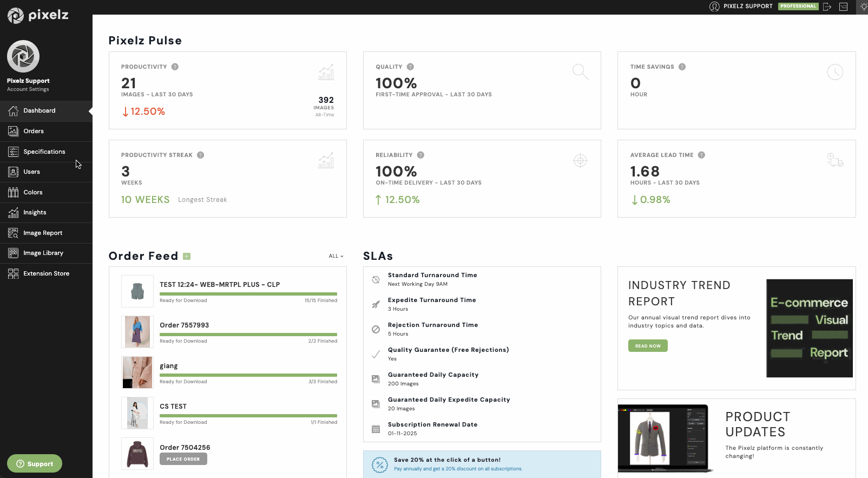Image resolution: width=868 pixels, height=478 pixels.
Task: Click the PROFESSIONAL plan badge
Action: point(798,6)
